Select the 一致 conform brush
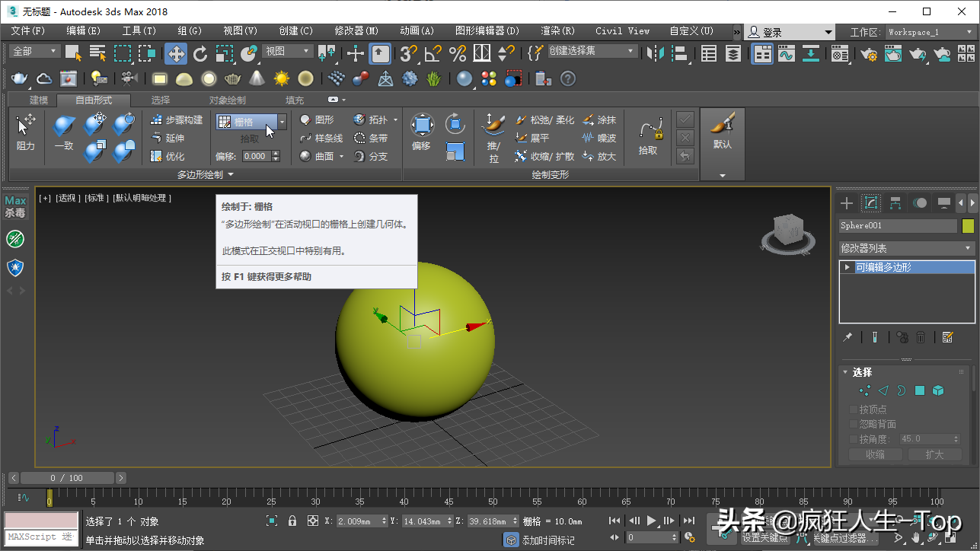Screen dimensions: 980x551 64,132
